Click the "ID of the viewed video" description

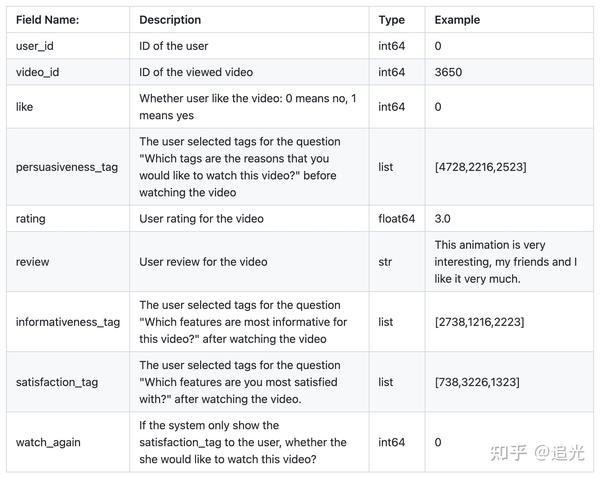point(197,72)
